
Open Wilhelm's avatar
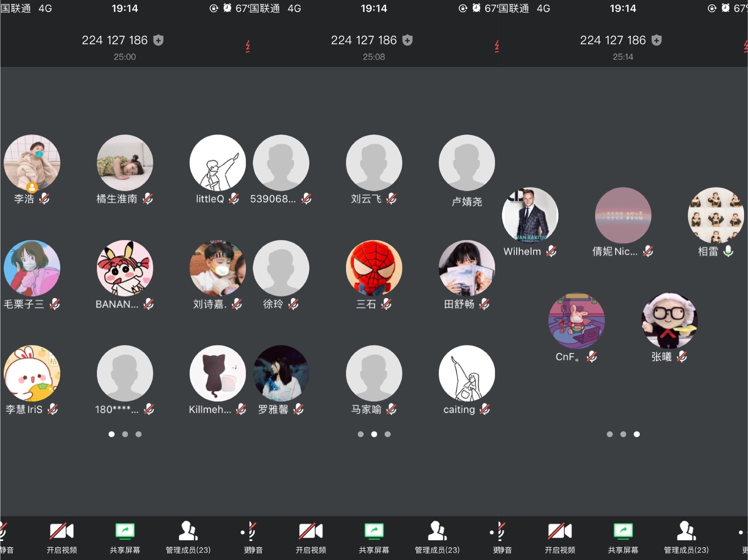tap(530, 215)
